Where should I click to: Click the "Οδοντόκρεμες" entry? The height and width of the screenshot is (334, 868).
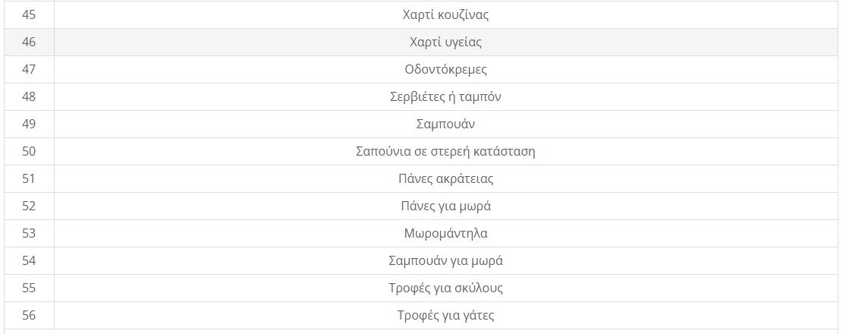(445, 70)
